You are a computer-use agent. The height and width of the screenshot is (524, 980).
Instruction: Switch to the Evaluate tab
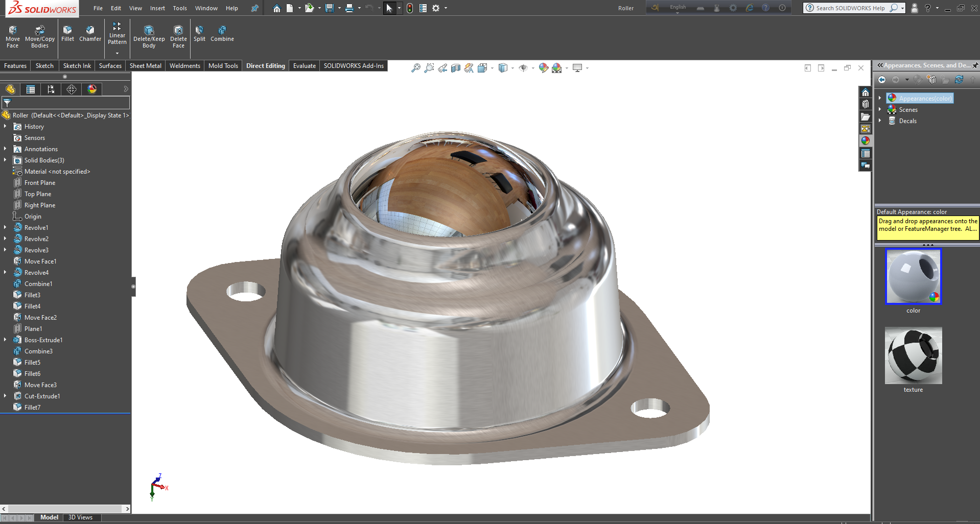point(305,66)
